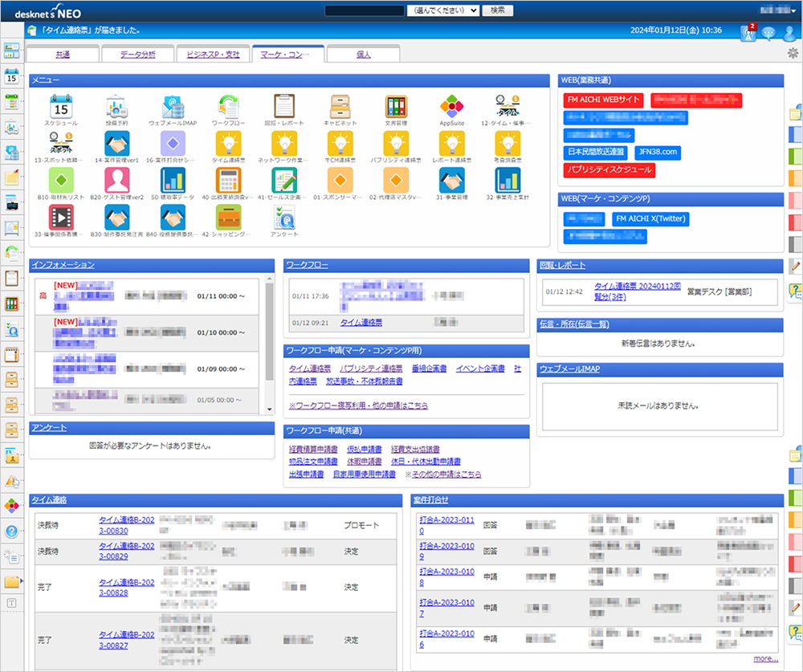Open the 設備予約 facility reservation icon
This screenshot has width=803, height=672.
117,107
